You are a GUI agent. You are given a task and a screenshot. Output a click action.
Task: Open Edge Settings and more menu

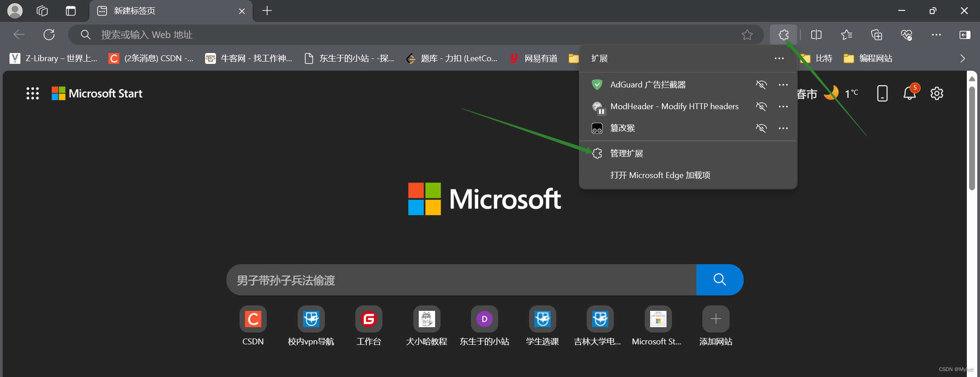936,35
